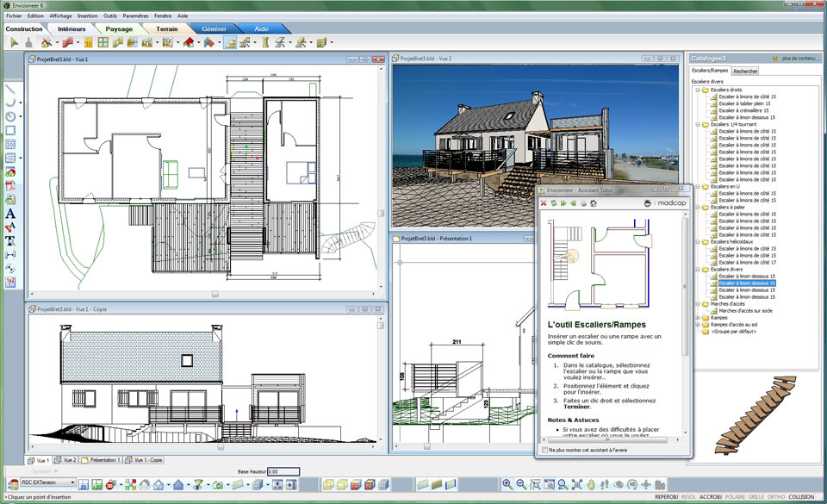Toggle COLLISION in status bar
The width and height of the screenshot is (827, 504).
tap(801, 497)
